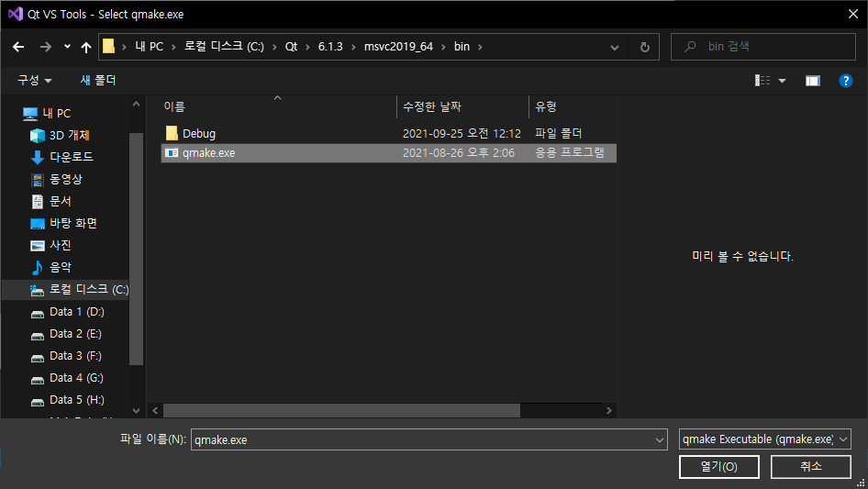Click the 파일 이름 text field

click(429, 439)
